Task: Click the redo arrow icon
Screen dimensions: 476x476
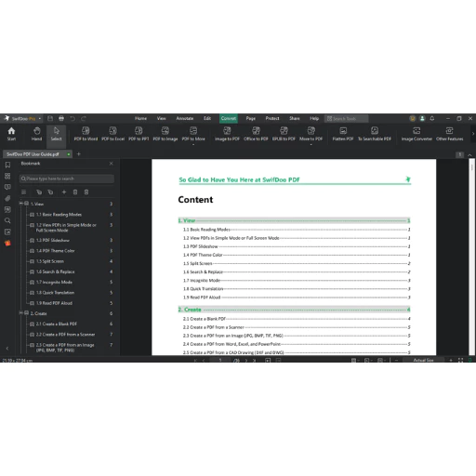Action: click(x=84, y=118)
